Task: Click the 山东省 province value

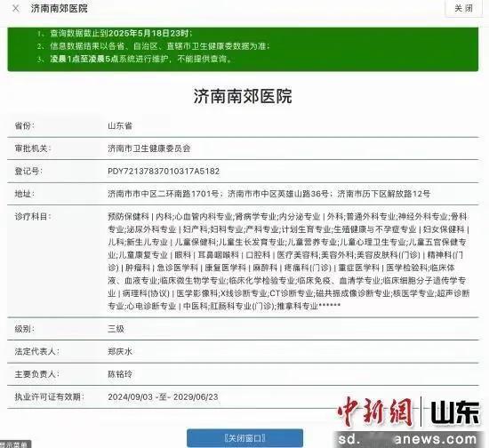Action: 120,125
